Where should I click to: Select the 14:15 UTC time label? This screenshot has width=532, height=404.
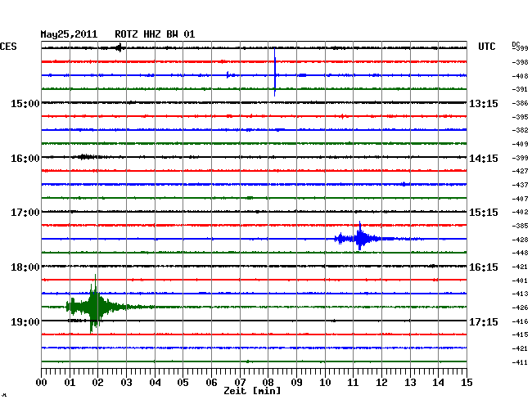pyautogui.click(x=484, y=159)
